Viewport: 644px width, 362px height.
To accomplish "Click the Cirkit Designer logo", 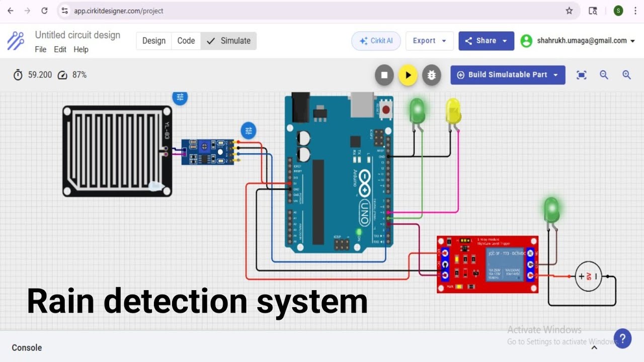I will point(16,41).
